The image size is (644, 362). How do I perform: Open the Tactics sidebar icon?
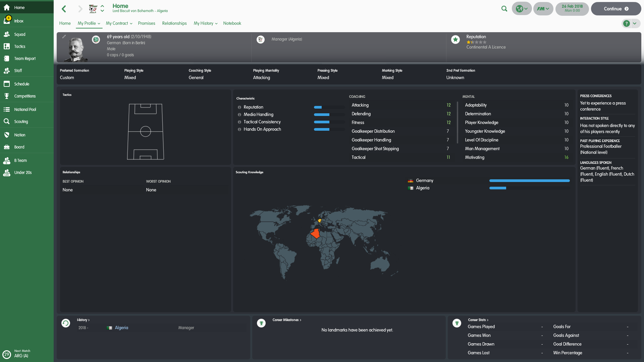pos(7,47)
